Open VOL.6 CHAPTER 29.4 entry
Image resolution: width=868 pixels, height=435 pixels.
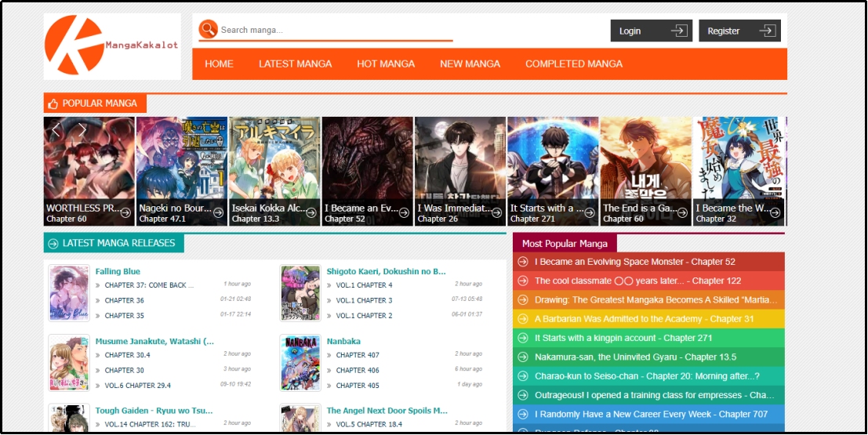138,385
